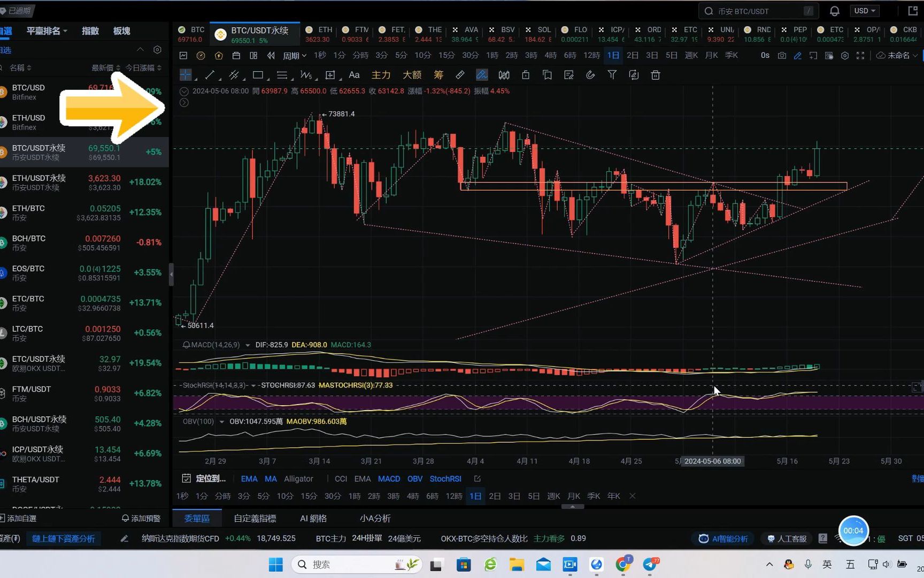Select ETH/USDT永续 in the watchlist
Image resolution: width=924 pixels, height=578 pixels.
click(84, 182)
